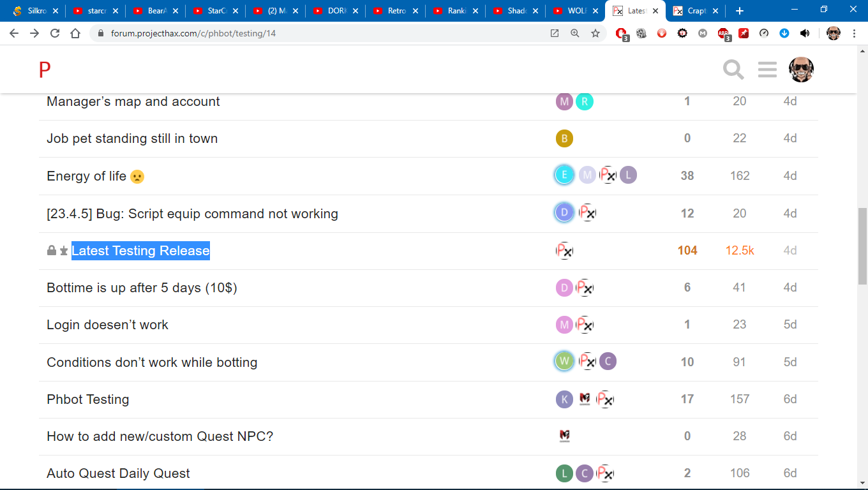The width and height of the screenshot is (868, 490).
Task: Open the Latest Testing Release topic
Action: 140,251
